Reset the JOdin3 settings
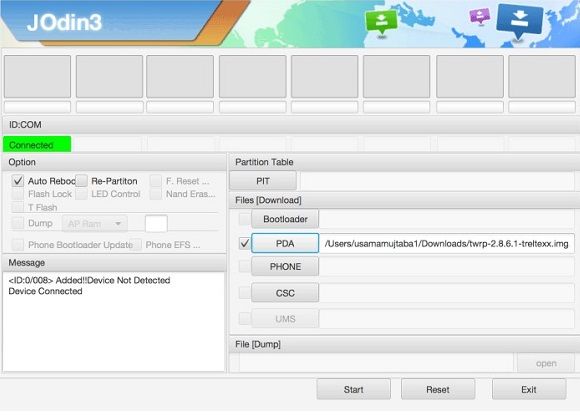 click(438, 389)
